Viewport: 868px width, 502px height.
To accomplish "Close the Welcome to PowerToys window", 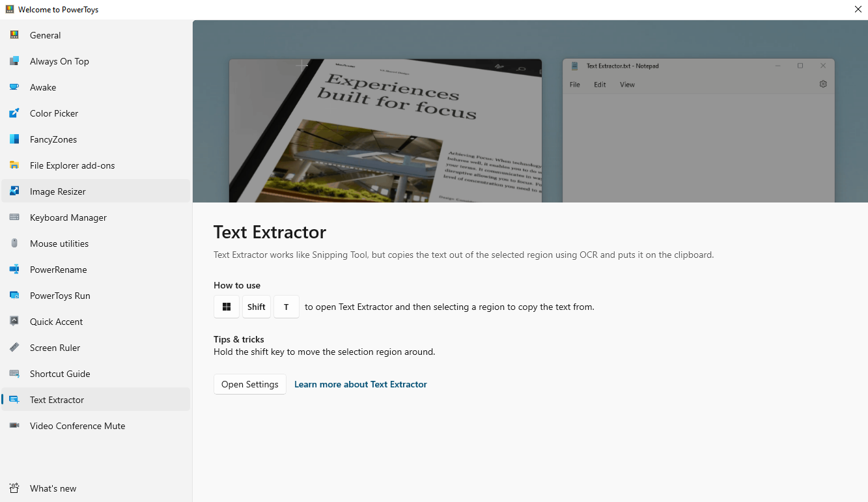I will point(858,10).
